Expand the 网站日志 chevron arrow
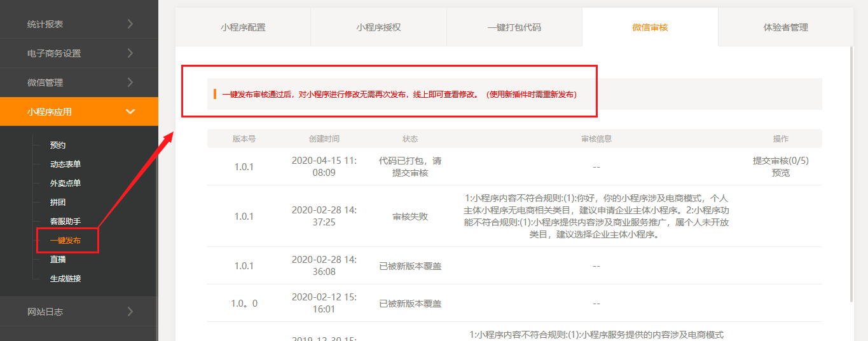This screenshot has height=341, width=868. (130, 312)
